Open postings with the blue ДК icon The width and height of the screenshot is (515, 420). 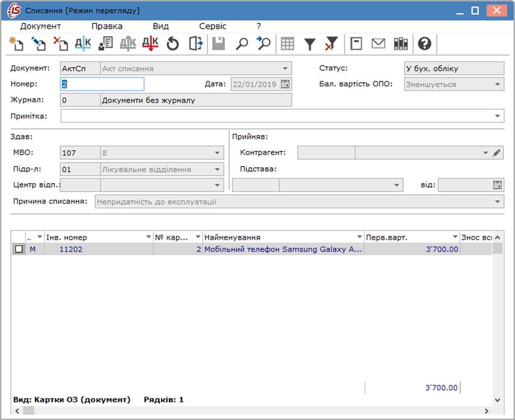point(83,43)
